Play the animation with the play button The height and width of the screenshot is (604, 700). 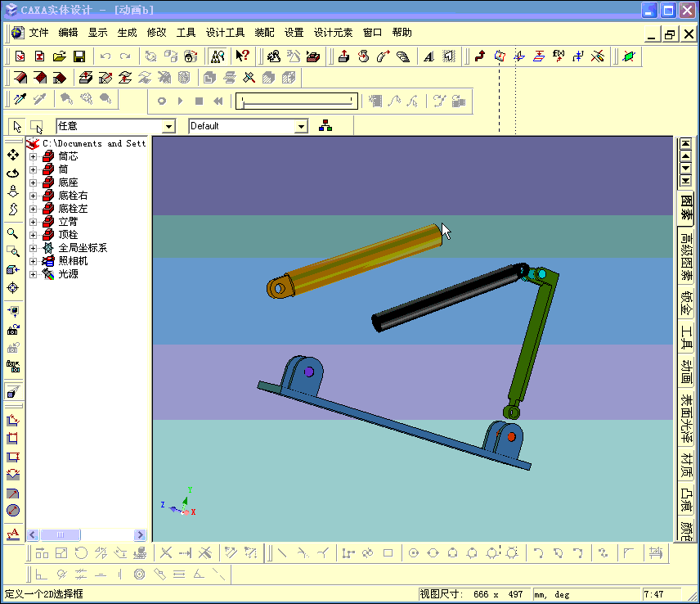coord(181,101)
